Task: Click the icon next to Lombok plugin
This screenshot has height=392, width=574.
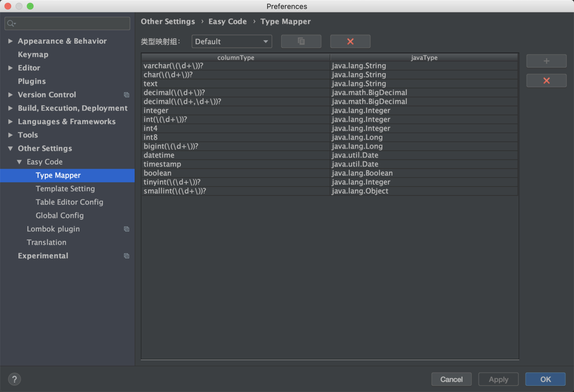Action: [126, 229]
